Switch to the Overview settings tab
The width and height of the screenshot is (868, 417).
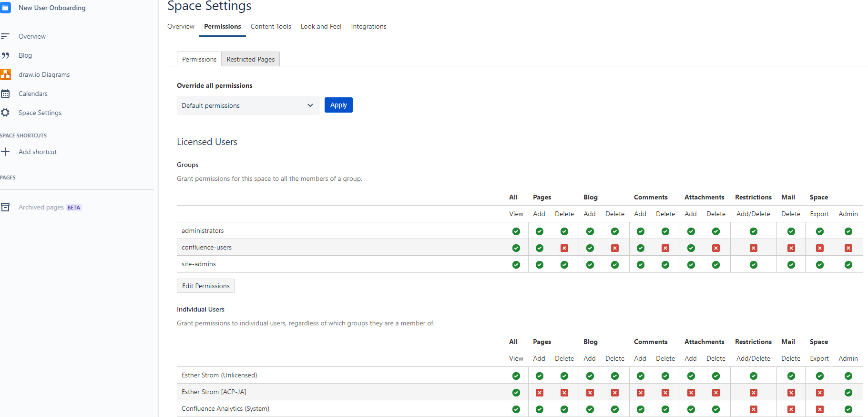coord(181,26)
